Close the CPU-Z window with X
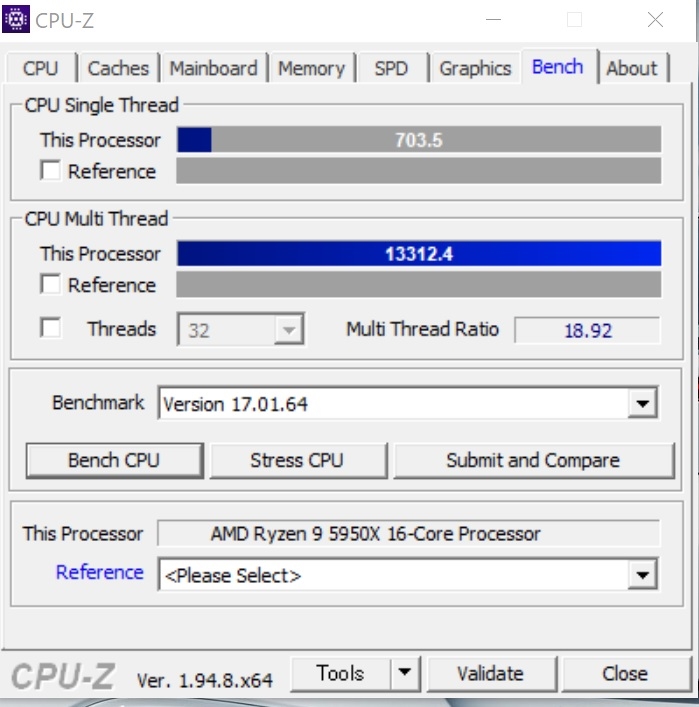 [655, 19]
